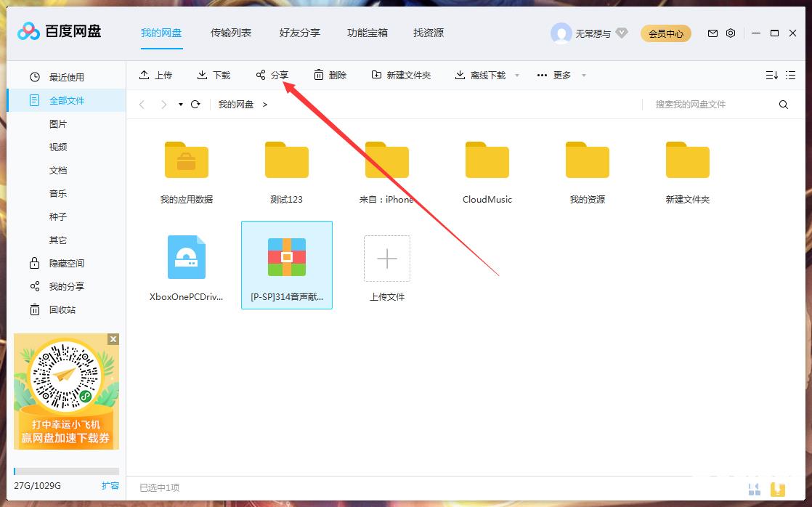Select the 新建文件夹 folder icon
This screenshot has width=812, height=507.
tap(688, 160)
